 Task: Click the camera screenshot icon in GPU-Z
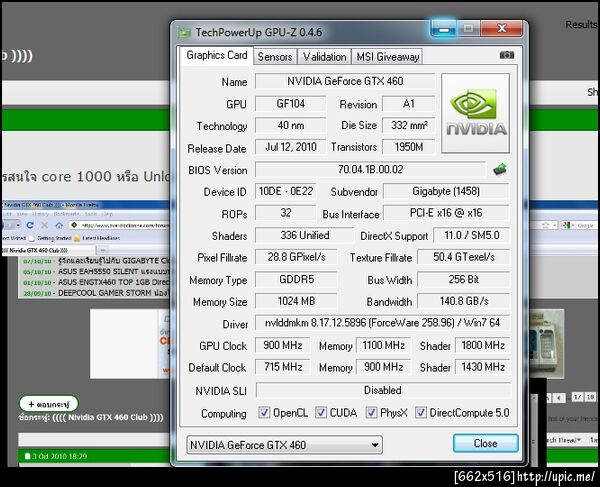point(507,55)
